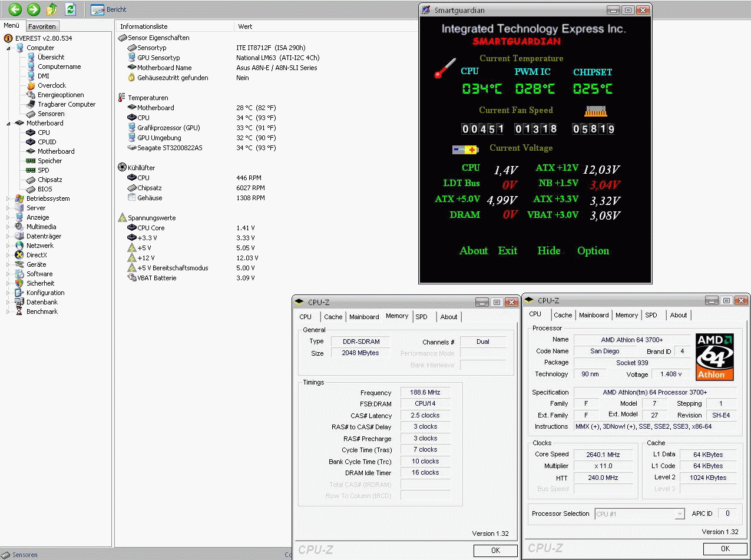Select the Konfiguration icon entry
Screen dimensions: 751x560
[x=19, y=293]
